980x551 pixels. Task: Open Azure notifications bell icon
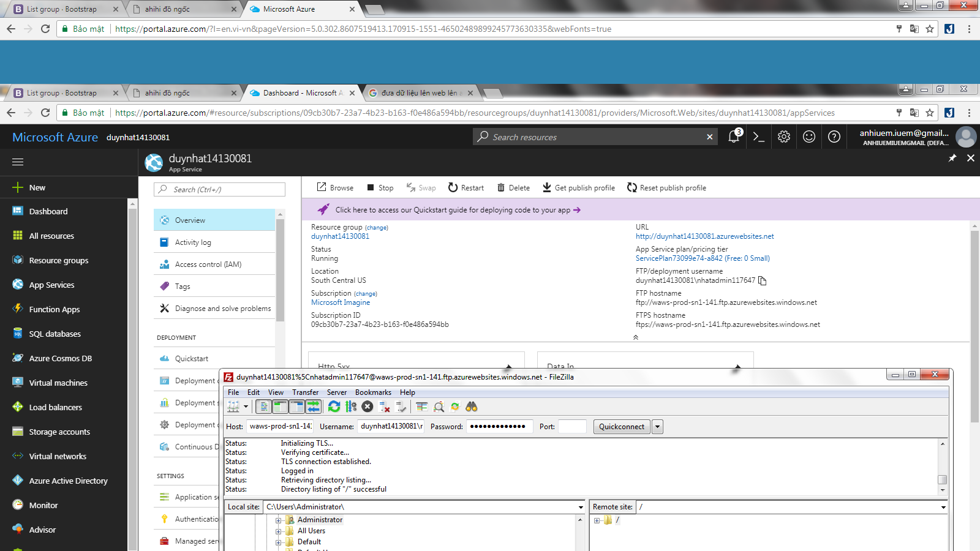tap(734, 137)
